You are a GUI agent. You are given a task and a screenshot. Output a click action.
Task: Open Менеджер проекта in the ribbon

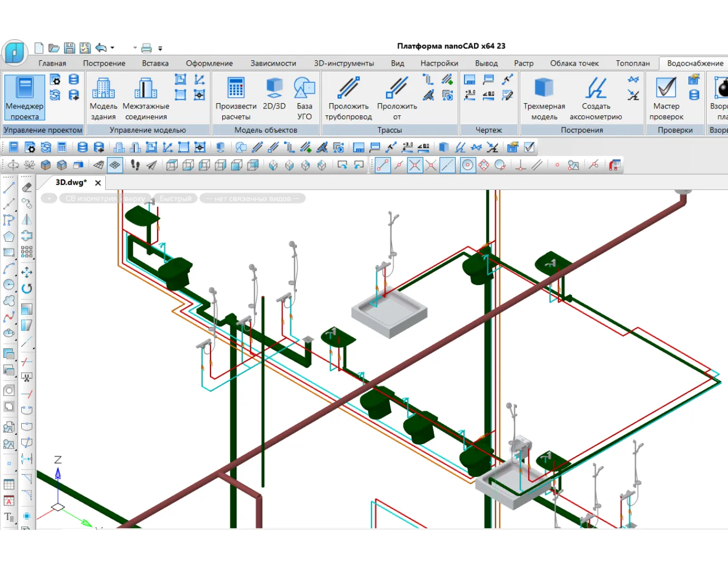tap(24, 97)
